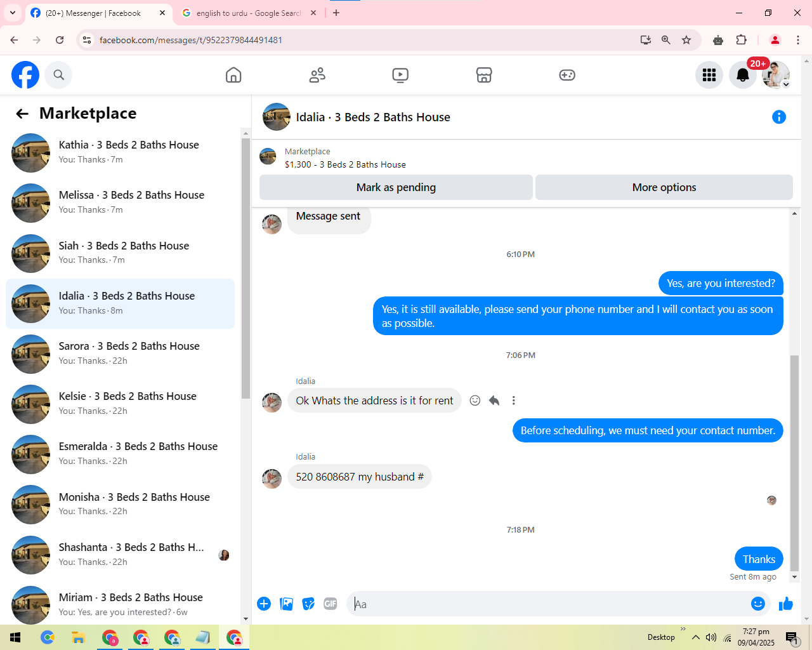Open more options for 'Ok Whats the address' message
Image resolution: width=812 pixels, height=650 pixels.
(x=514, y=401)
